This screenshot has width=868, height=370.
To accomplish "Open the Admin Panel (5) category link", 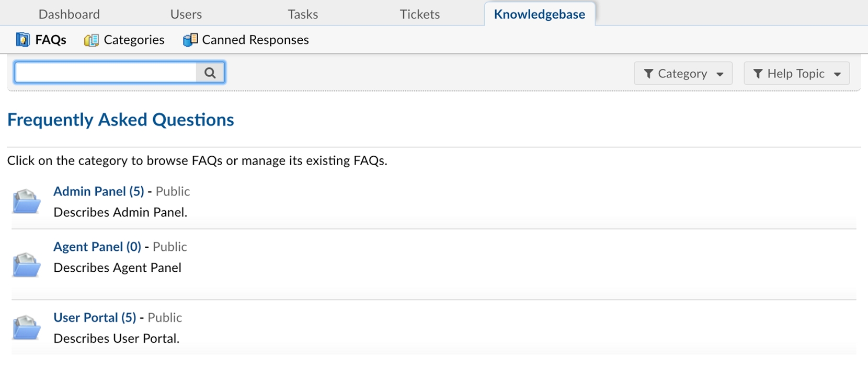I will 98,191.
